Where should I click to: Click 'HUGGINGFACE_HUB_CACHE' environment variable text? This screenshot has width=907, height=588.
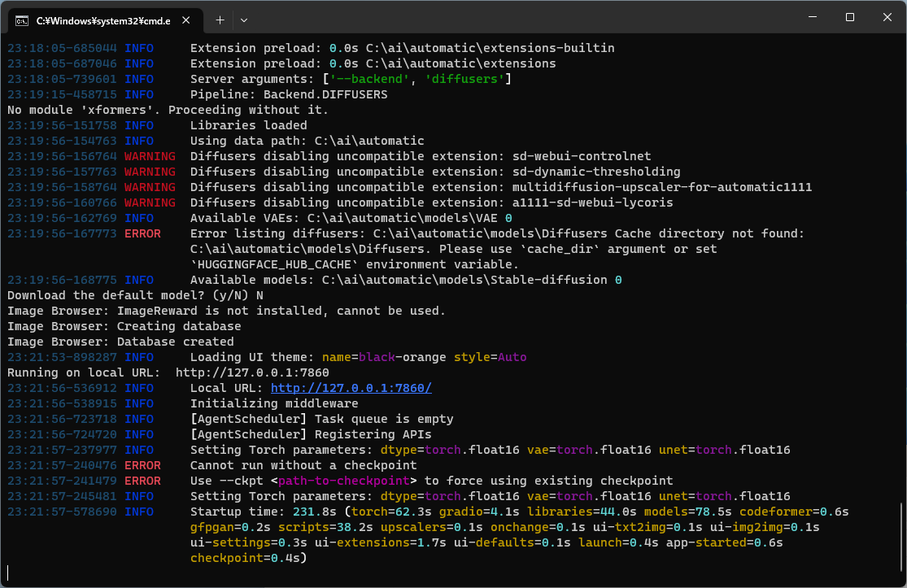274,264
